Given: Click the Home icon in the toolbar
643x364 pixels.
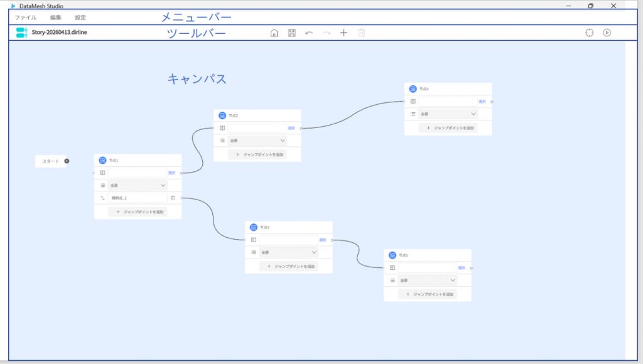Looking at the screenshot, I should pyautogui.click(x=274, y=33).
